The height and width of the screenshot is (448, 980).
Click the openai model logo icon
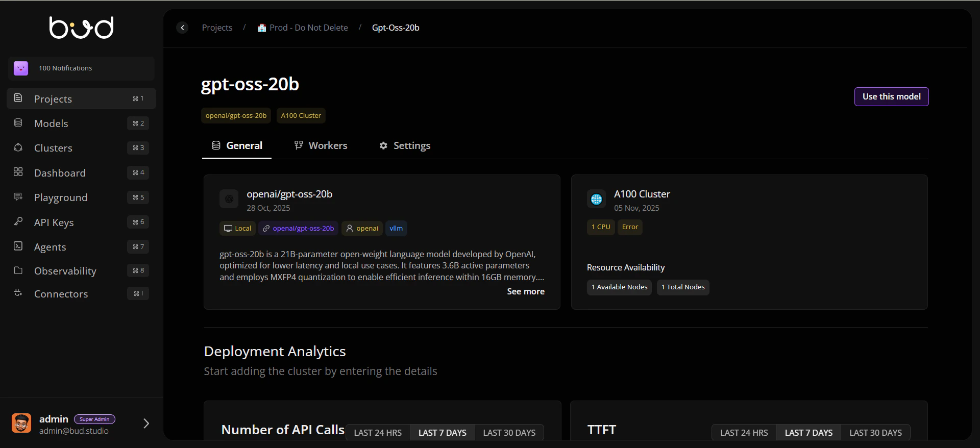[x=229, y=199]
